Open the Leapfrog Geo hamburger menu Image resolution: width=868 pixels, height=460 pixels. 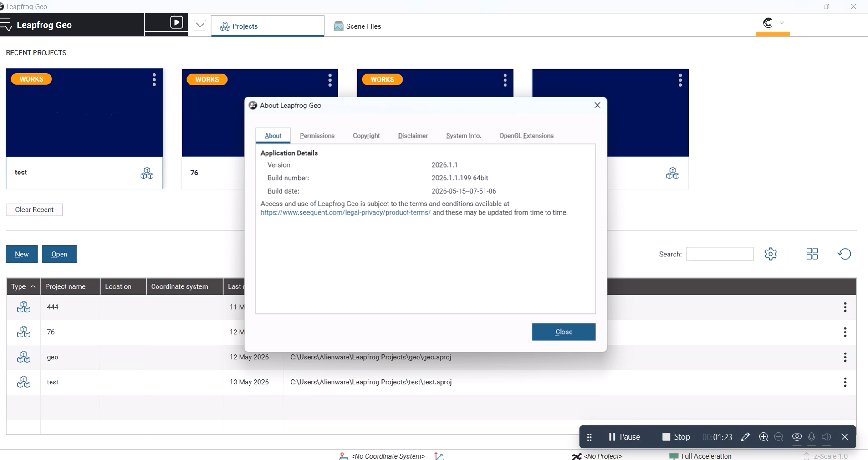click(x=6, y=25)
